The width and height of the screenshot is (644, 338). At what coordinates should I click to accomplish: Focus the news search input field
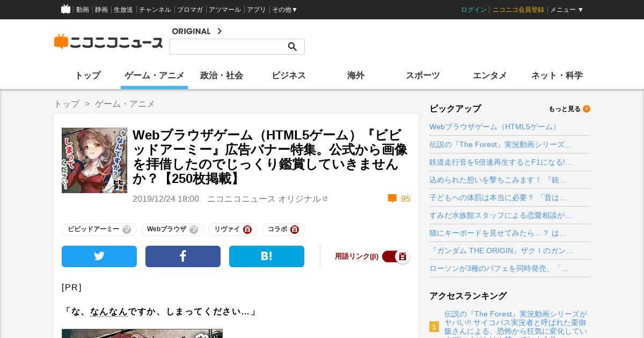pyautogui.click(x=228, y=47)
